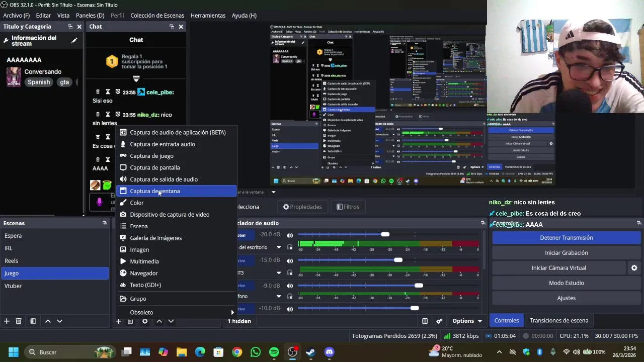Open scene filters icon in Escenas toolbar
644x362 pixels.
tap(33, 321)
